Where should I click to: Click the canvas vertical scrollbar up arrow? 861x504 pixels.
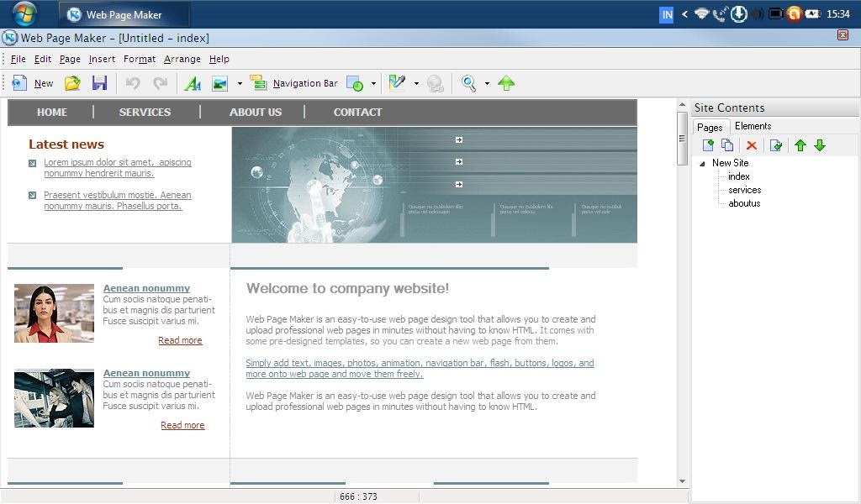(682, 104)
